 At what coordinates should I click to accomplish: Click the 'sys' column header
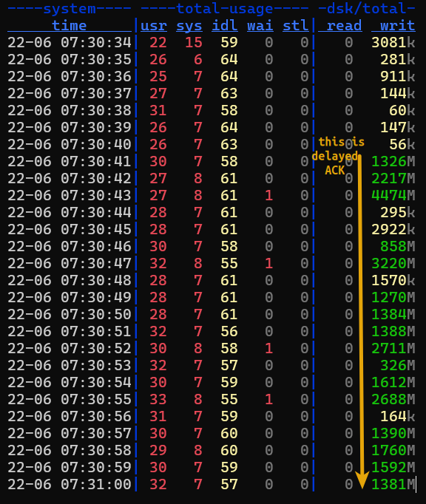click(x=189, y=26)
